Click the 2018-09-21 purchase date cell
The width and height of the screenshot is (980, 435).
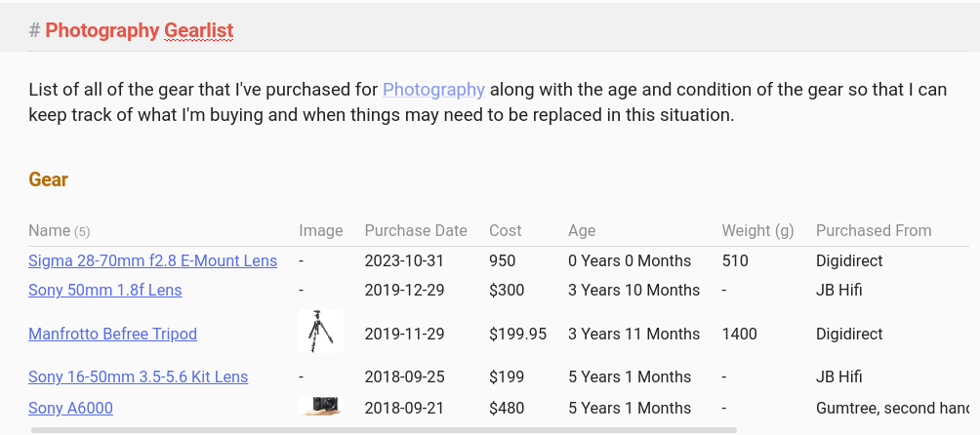click(404, 408)
